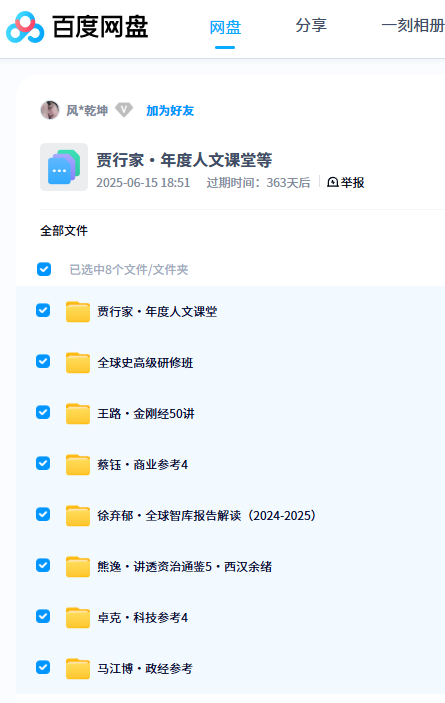Uncheck 贾行家·年度人文课堂 checkbox

point(43,310)
